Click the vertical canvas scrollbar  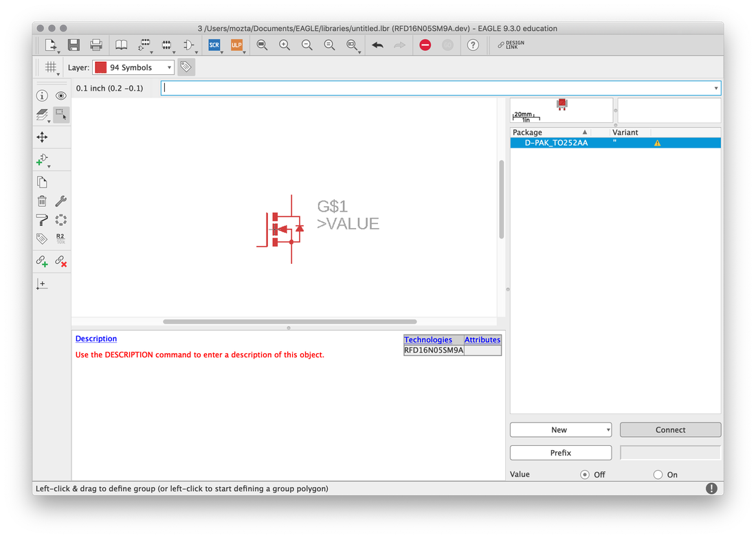coord(502,199)
